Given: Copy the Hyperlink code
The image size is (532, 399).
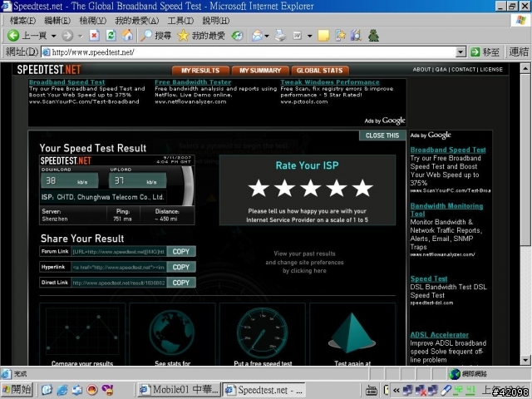Looking at the screenshot, I should (181, 267).
